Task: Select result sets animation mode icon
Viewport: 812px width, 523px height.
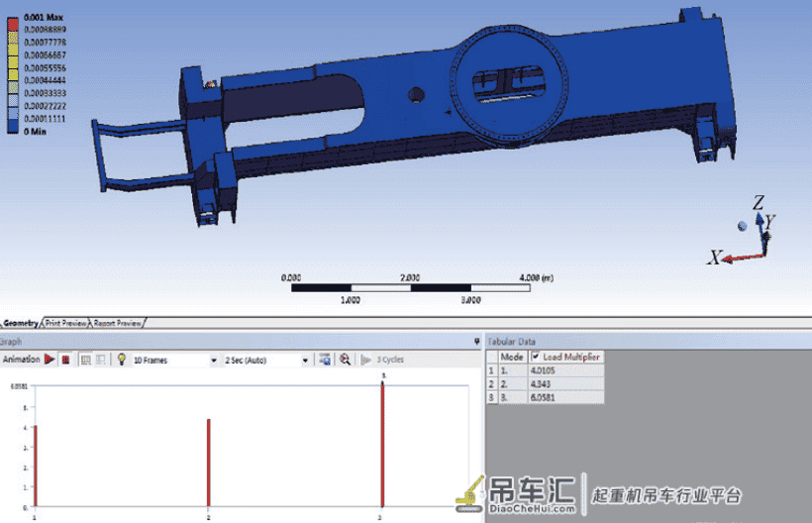Action: [101, 360]
